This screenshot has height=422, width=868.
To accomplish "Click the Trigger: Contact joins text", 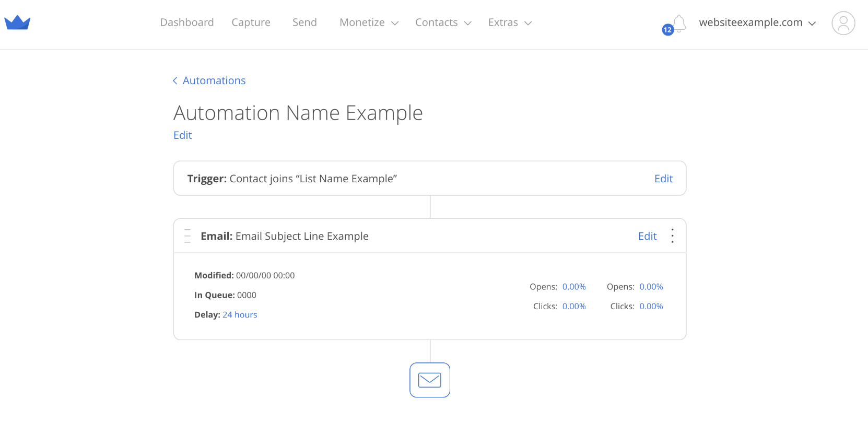I will [292, 179].
